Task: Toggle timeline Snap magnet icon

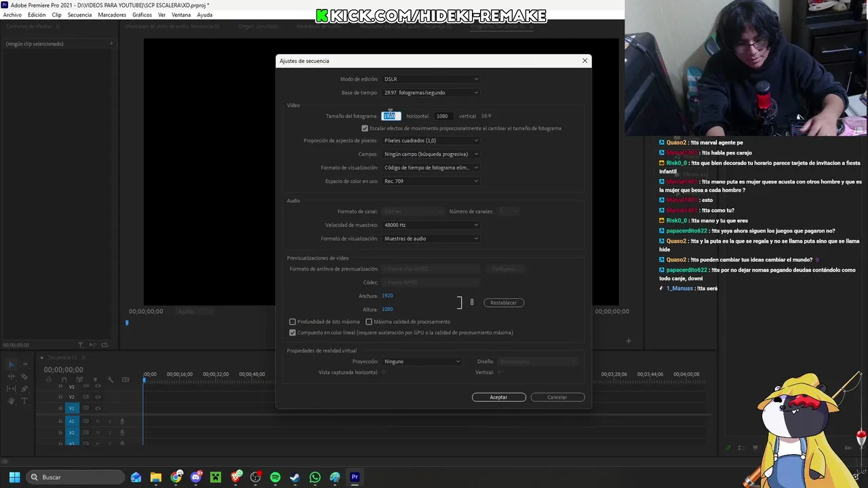Action: (64, 380)
